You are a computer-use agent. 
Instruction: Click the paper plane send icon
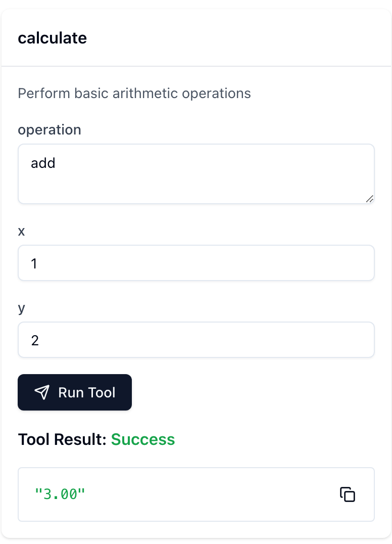[42, 392]
